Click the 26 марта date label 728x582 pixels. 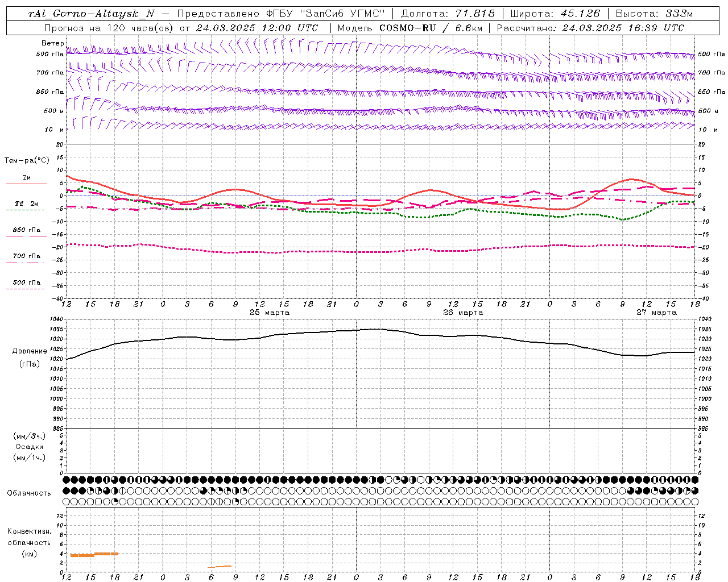463,312
